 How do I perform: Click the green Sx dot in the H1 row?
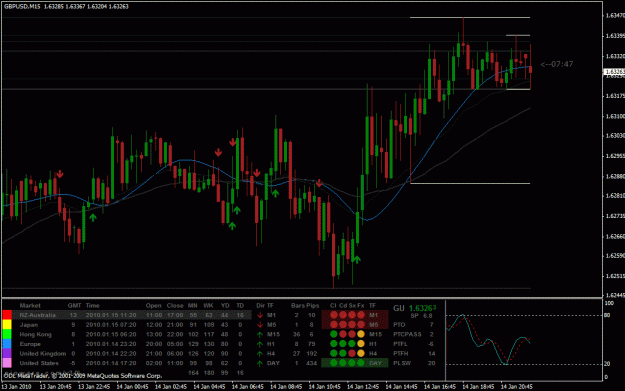pyautogui.click(x=352, y=344)
